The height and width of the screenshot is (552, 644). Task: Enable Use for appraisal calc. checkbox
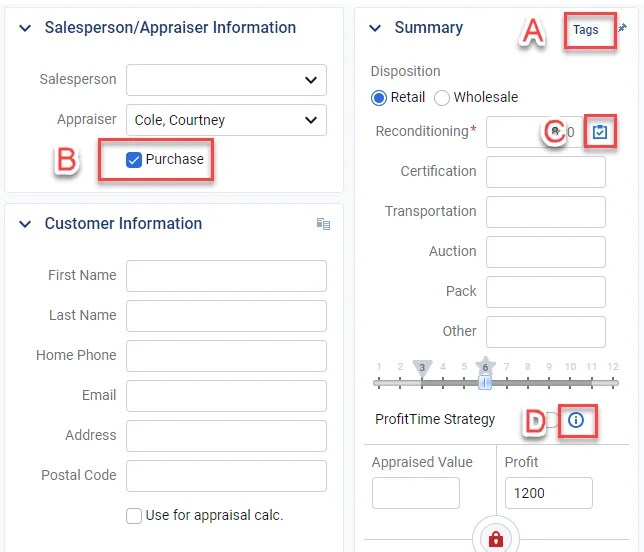click(x=134, y=516)
